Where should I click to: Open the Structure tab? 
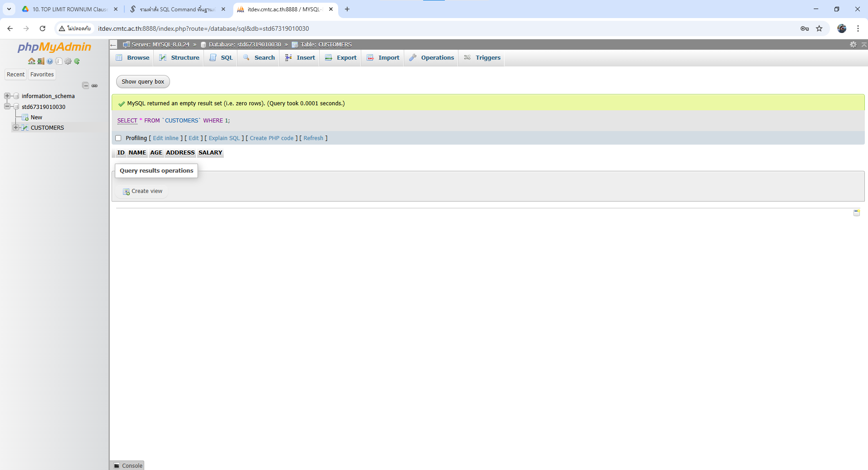click(179, 58)
